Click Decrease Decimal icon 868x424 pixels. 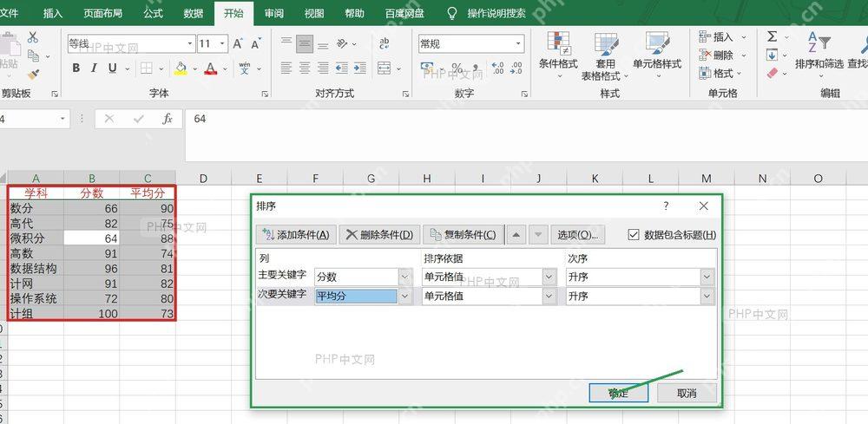click(516, 68)
